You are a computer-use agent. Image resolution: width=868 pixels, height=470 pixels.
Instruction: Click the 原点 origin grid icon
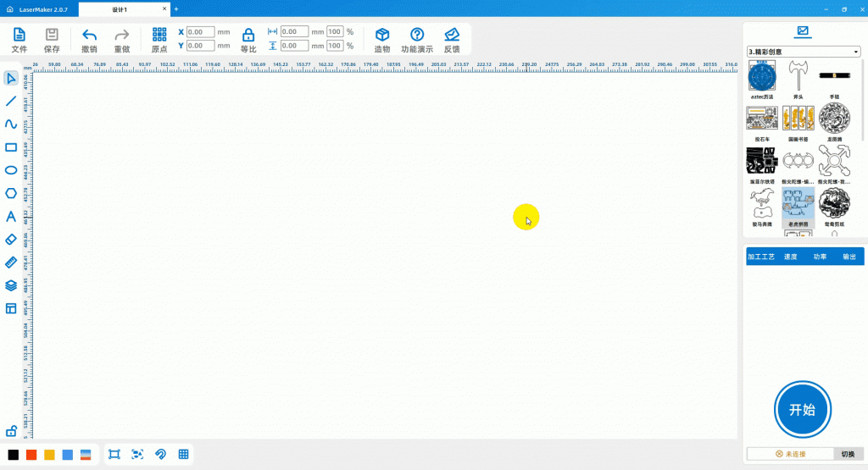tap(159, 39)
